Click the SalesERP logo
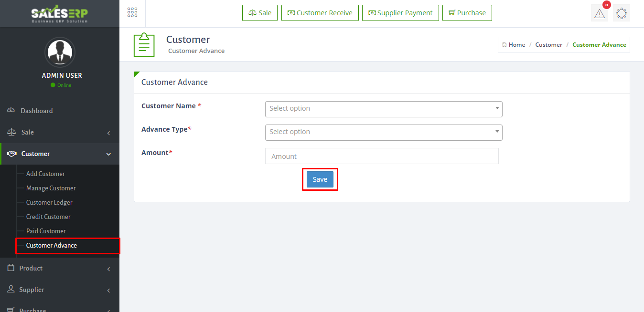The width and height of the screenshot is (644, 312). point(59,14)
